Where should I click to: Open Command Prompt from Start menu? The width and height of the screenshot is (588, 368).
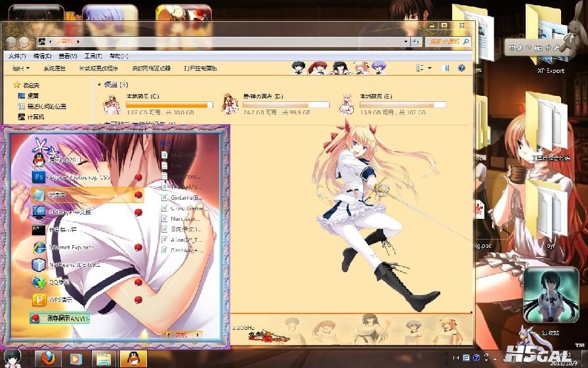(56, 229)
